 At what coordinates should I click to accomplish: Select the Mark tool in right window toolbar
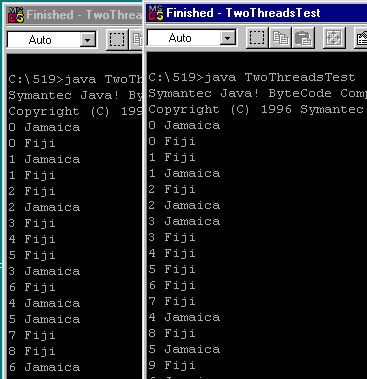(x=257, y=38)
